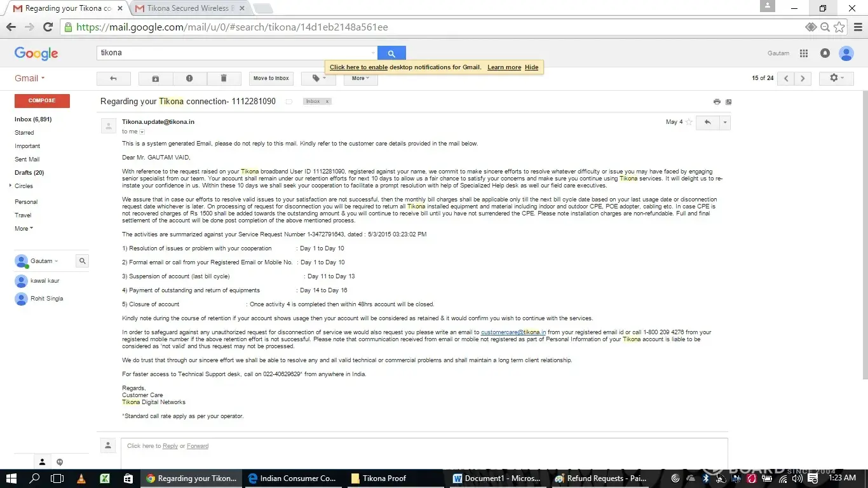Open the Travel label
Viewport: 868px width, 488px height.
(x=23, y=215)
